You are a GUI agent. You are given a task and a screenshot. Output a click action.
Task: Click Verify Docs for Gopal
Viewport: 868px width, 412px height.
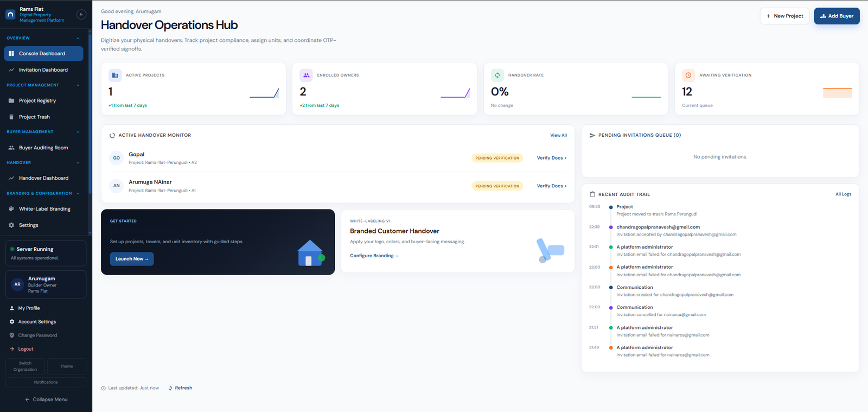click(x=552, y=158)
